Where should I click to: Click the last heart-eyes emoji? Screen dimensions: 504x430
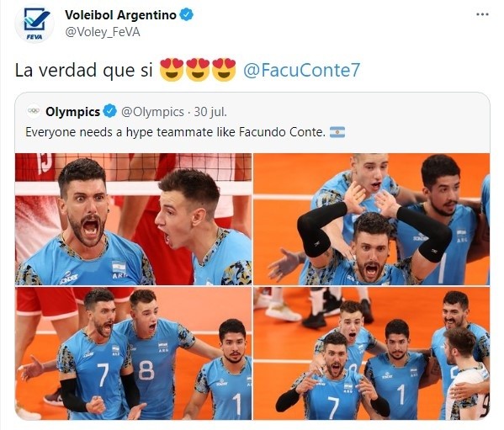224,70
